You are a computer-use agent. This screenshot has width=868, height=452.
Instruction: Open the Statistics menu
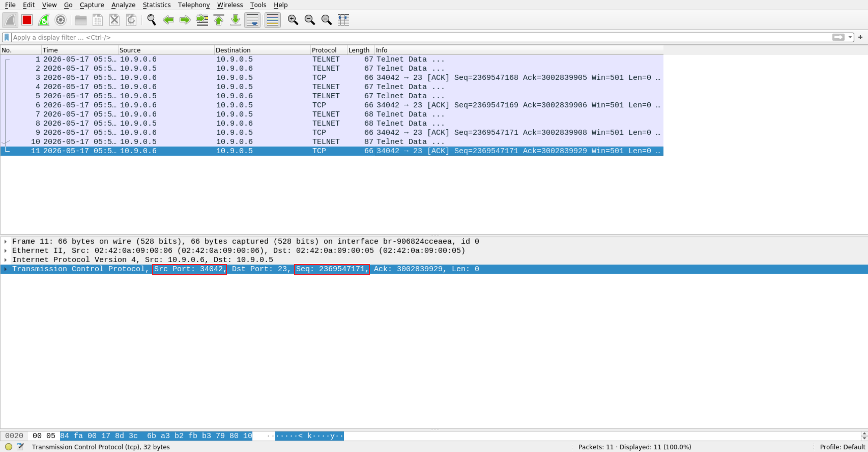point(157,5)
